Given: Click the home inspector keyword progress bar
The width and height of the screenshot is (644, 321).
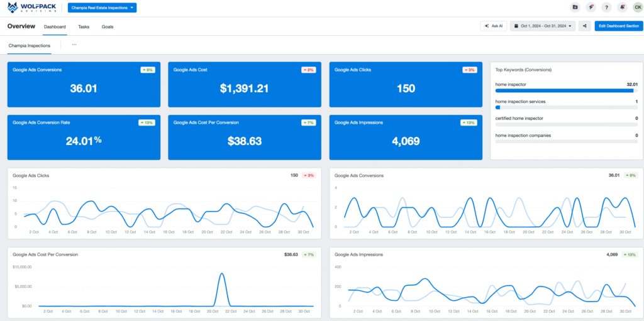Looking at the screenshot, I should [567, 90].
